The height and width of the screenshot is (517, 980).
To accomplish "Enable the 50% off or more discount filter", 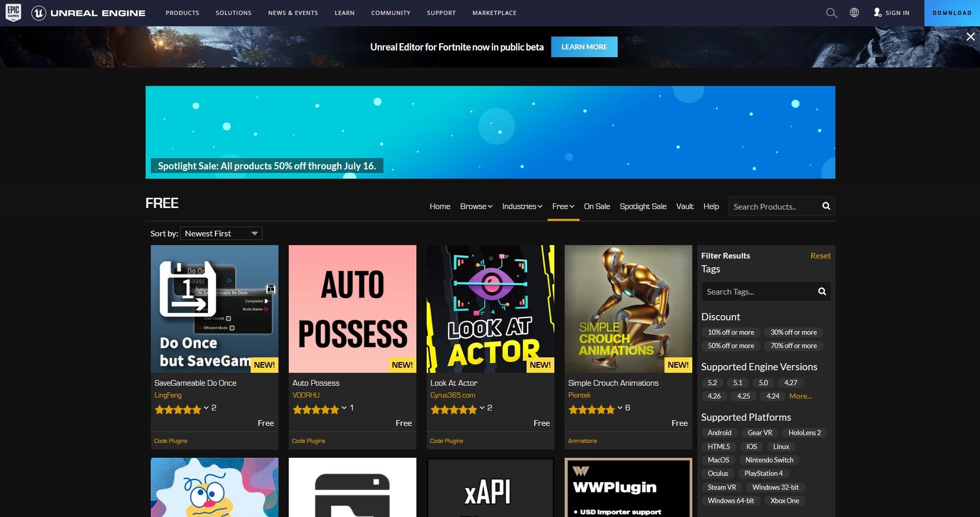I will click(x=730, y=346).
